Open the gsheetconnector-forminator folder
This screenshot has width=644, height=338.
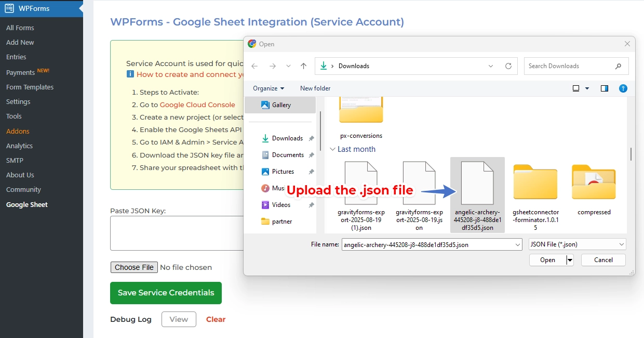(x=535, y=182)
